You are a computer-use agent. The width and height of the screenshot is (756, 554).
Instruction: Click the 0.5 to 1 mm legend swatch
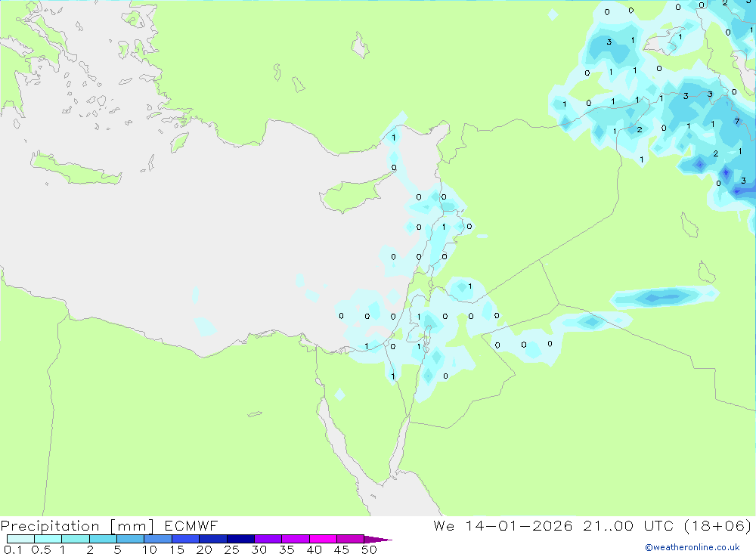pos(48,539)
